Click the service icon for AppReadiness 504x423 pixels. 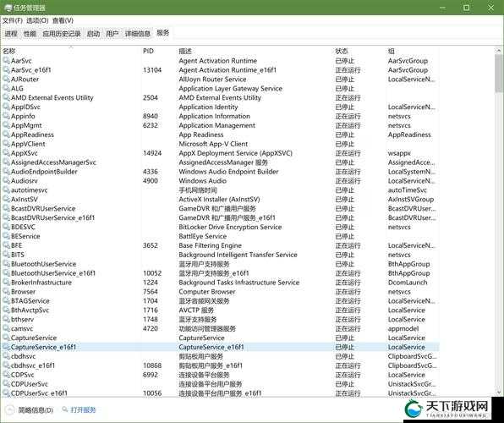tap(6, 135)
